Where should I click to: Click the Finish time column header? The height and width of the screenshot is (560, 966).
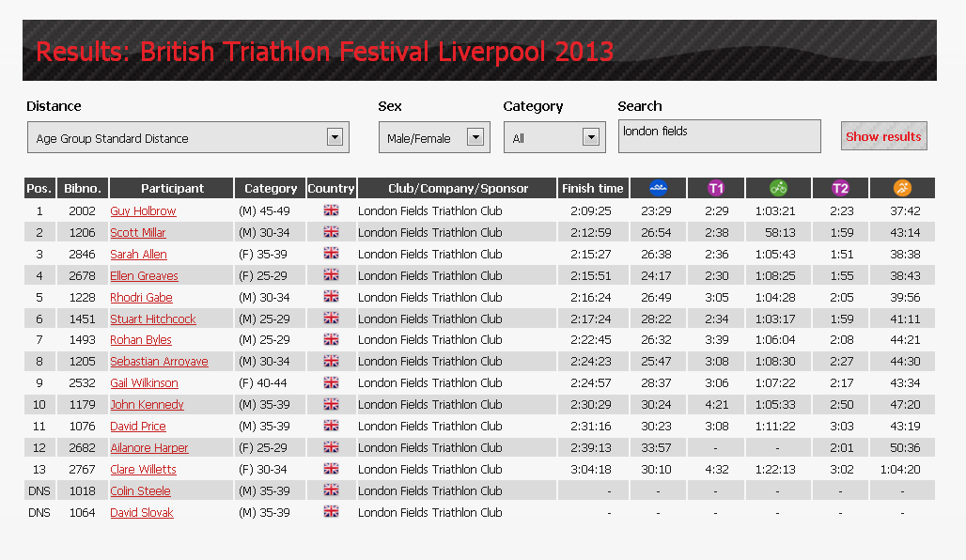(x=593, y=188)
